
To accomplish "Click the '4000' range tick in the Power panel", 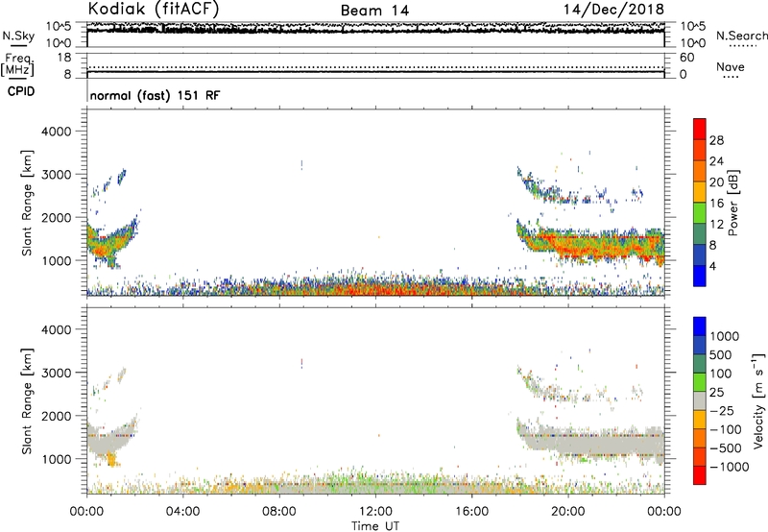I will coord(56,132).
